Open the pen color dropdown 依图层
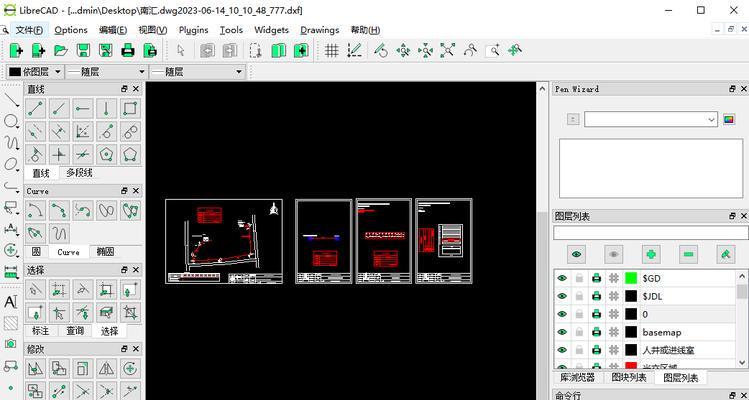Viewport: 749px width, 400px height. point(35,72)
